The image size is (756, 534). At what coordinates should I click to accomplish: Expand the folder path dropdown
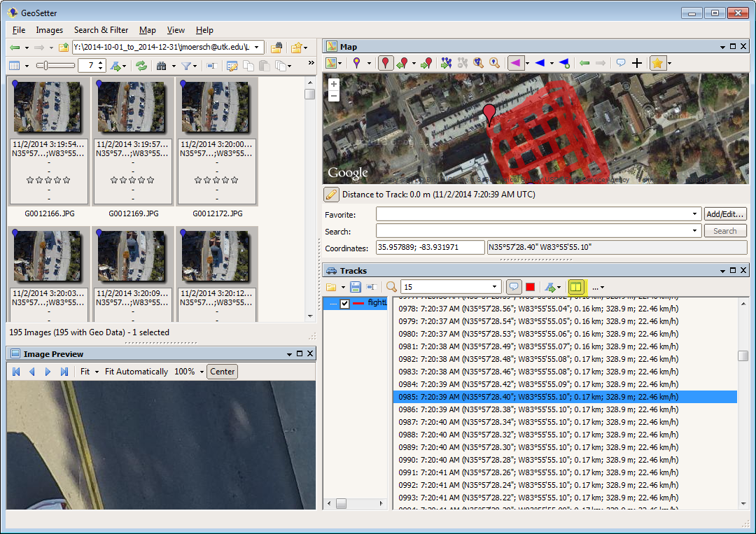[258, 48]
